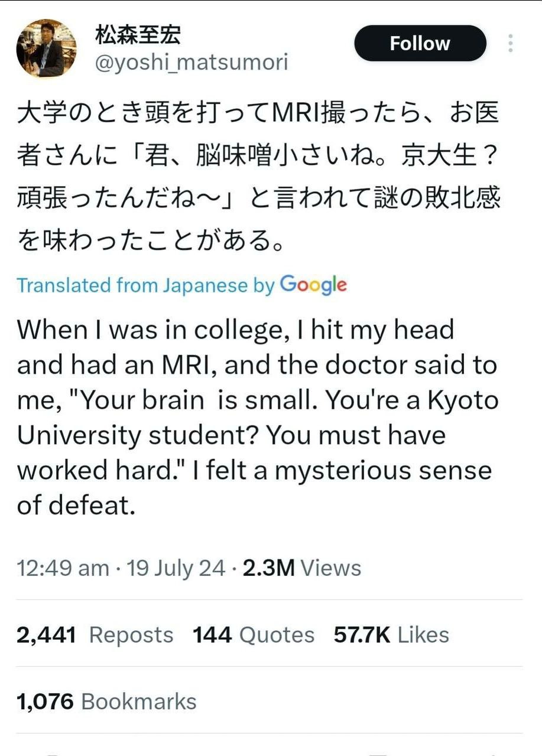Open the 松森至宏 display name profile
This screenshot has height=756, width=542.
tap(137, 35)
